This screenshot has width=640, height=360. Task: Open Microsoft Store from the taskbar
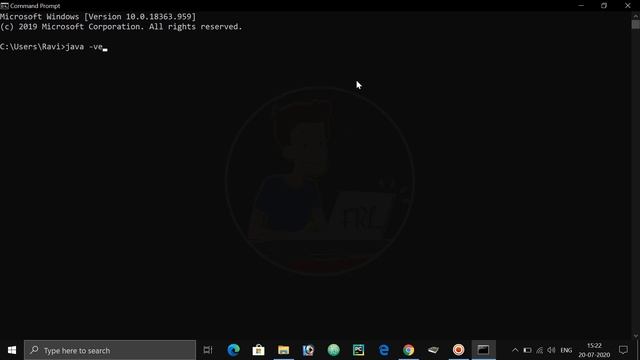[x=258, y=350]
